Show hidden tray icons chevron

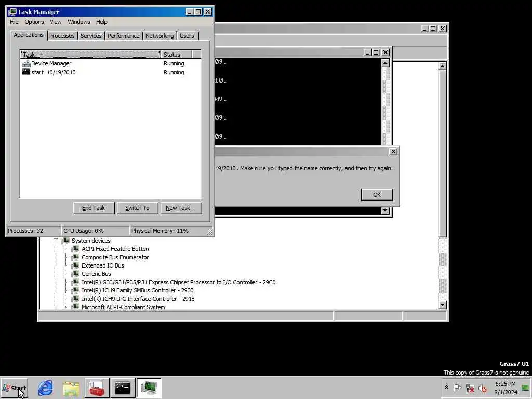point(446,388)
